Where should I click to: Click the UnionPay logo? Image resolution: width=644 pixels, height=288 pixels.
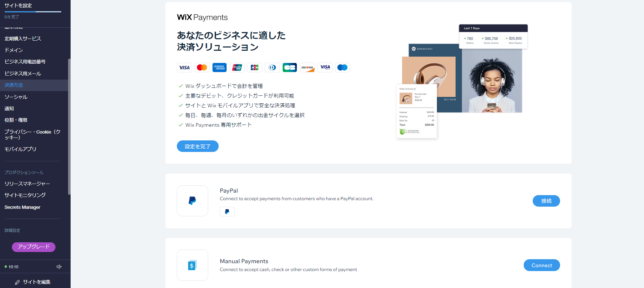pos(237,68)
